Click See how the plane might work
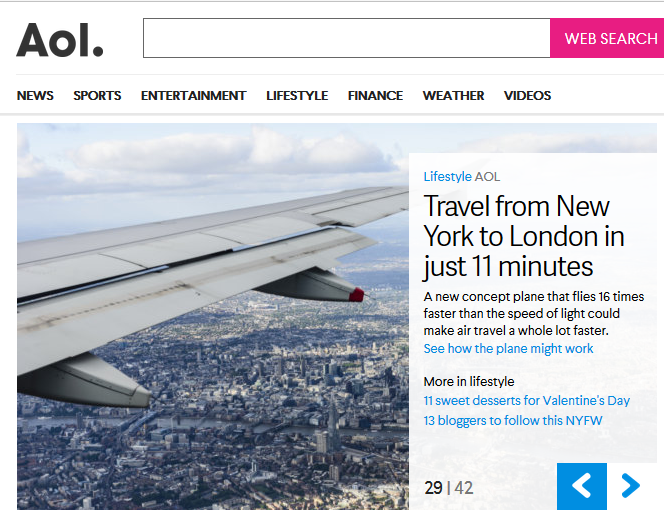The image size is (664, 510). (508, 349)
